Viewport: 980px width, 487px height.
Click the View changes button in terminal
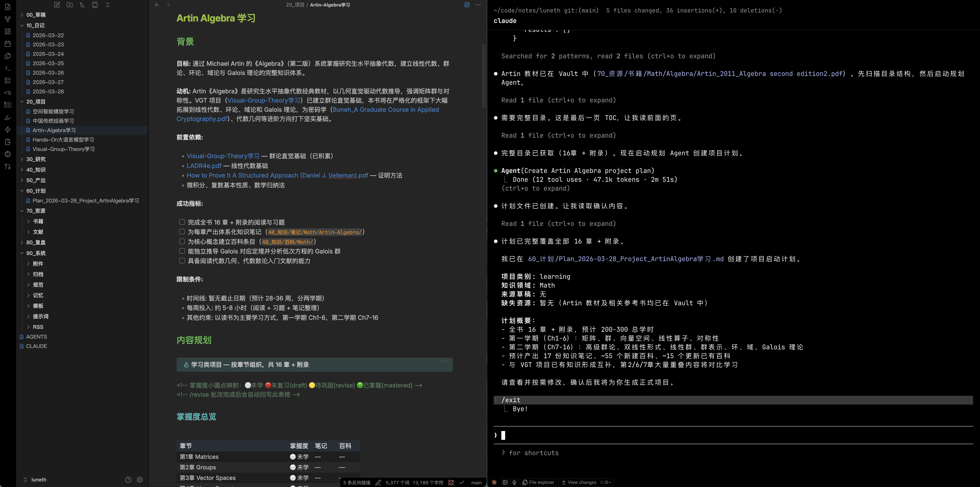pos(582,482)
